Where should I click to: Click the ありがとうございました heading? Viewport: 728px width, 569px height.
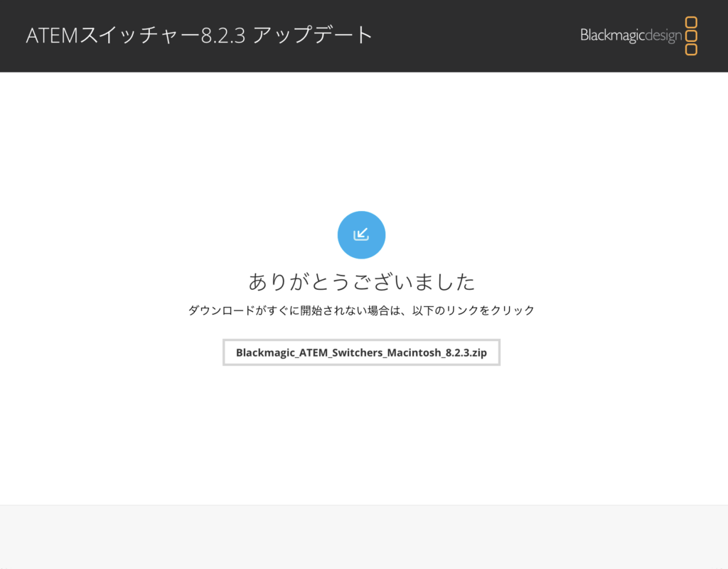pos(361,281)
